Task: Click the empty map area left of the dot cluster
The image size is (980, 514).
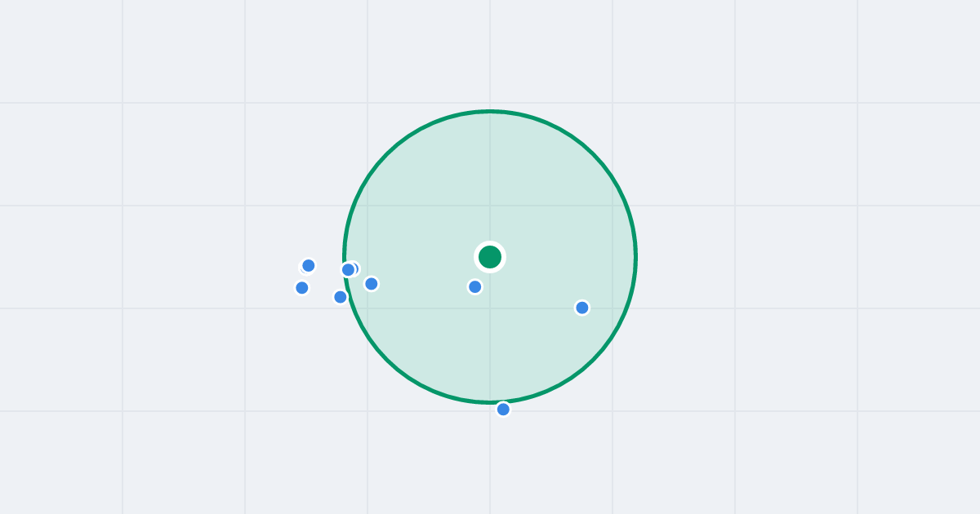Action: (x=204, y=277)
